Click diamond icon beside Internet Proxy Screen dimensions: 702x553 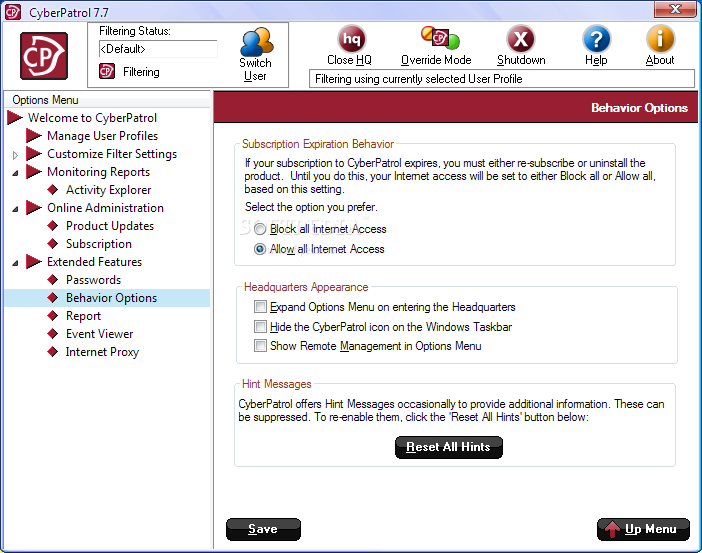click(x=53, y=352)
